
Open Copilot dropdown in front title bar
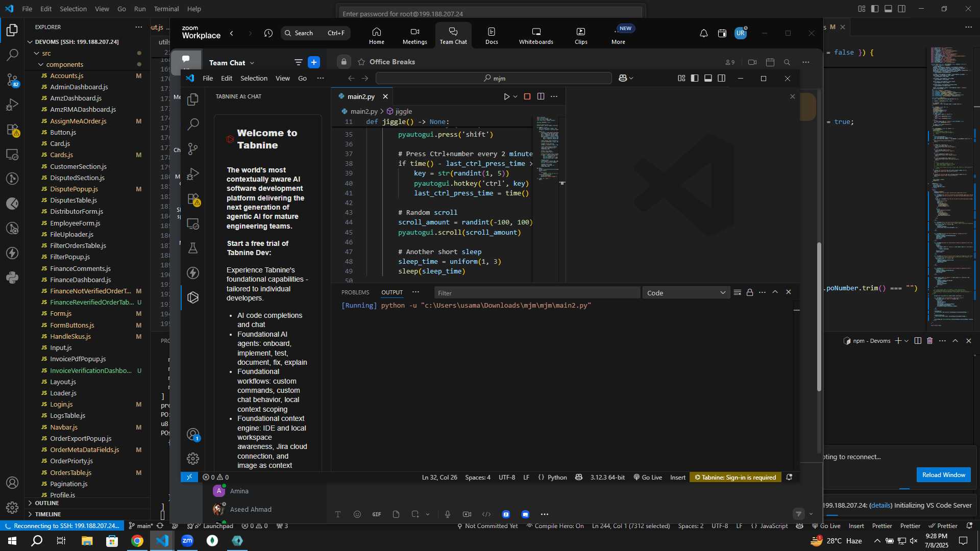click(626, 78)
